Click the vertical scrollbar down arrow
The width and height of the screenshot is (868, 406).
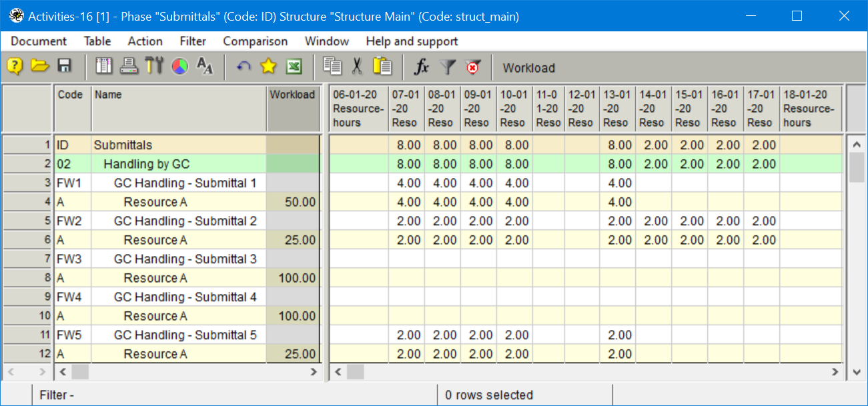click(x=857, y=372)
